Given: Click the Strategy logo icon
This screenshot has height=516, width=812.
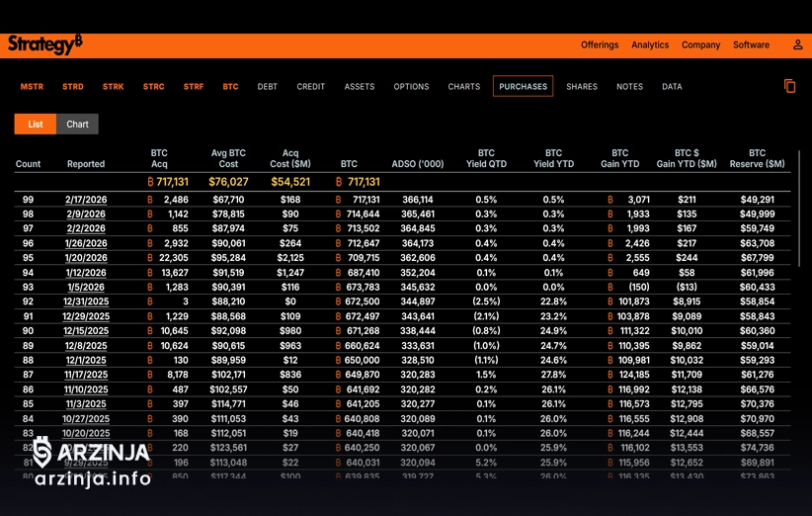Looking at the screenshot, I should (44, 44).
